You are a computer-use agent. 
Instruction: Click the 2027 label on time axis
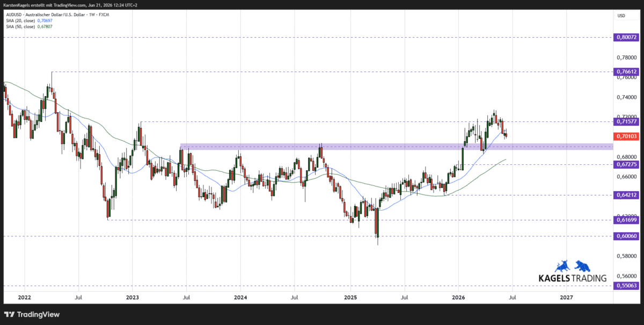[x=566, y=297]
